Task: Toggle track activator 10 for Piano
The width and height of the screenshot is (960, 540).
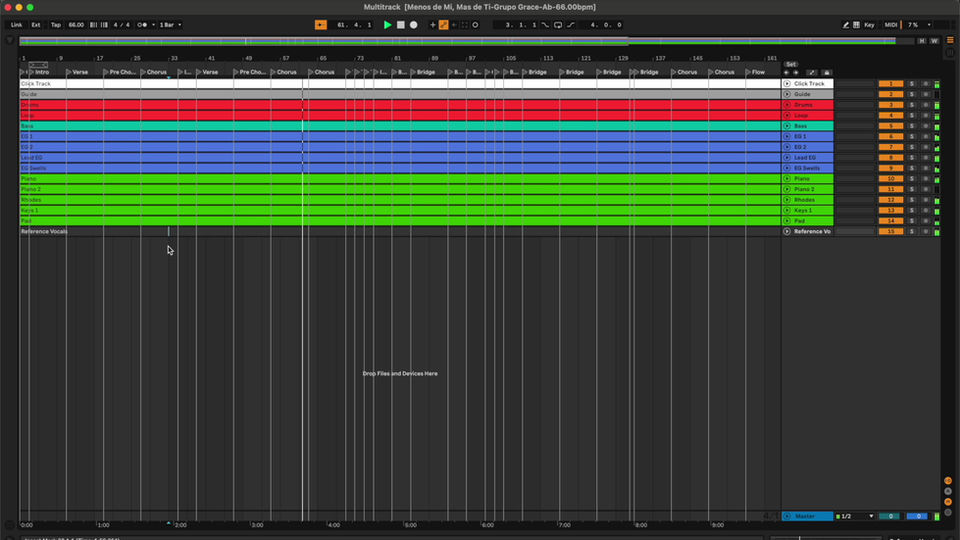Action: point(891,179)
